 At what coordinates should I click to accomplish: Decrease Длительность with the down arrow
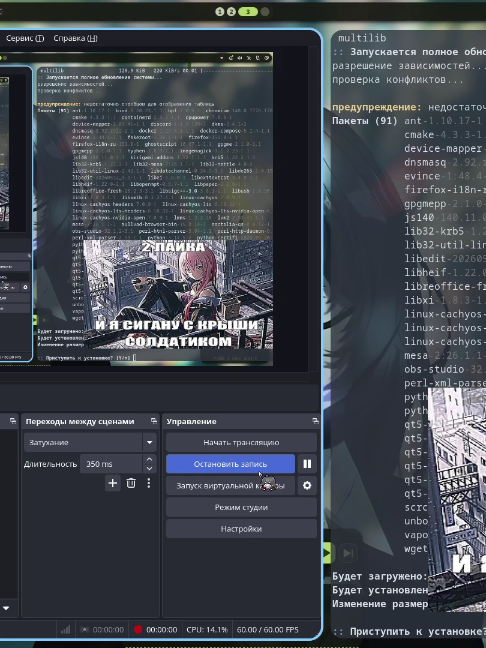(150, 469)
